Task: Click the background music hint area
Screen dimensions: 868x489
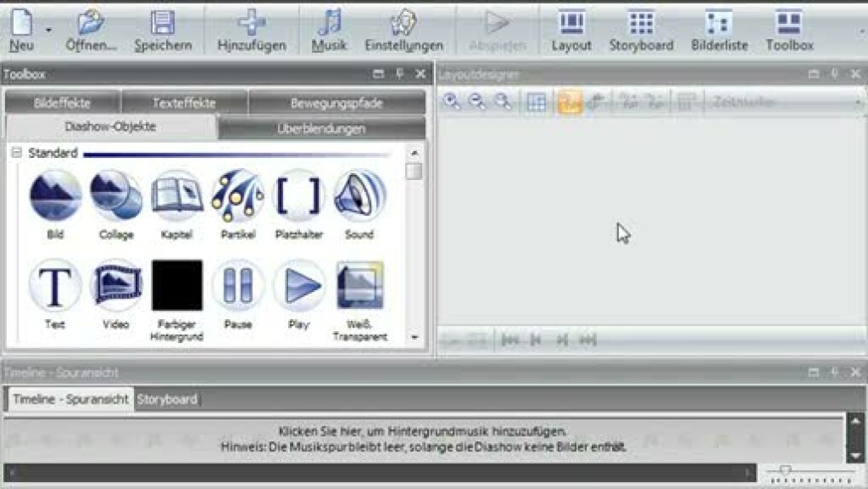Action: point(423,439)
